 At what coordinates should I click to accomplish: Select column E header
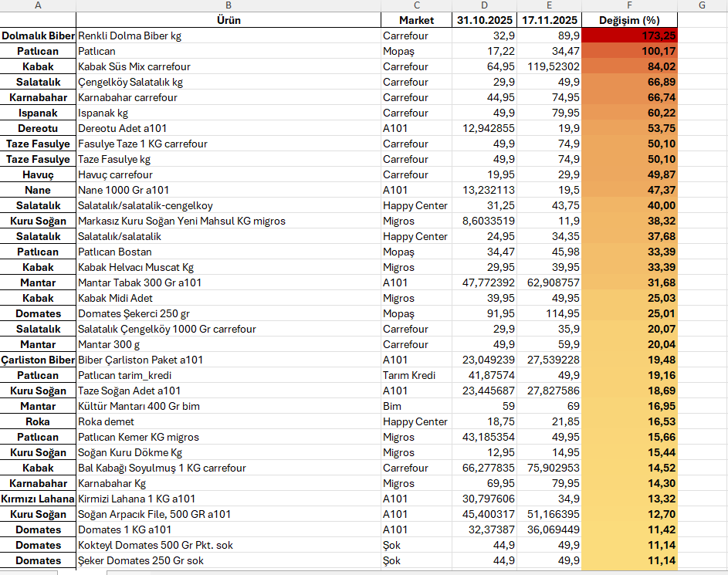pos(549,5)
